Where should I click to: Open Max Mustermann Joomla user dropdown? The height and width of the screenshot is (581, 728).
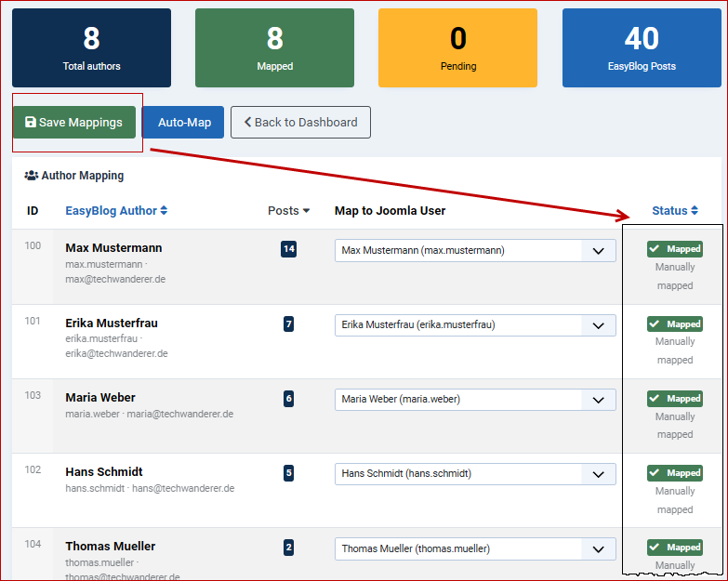point(475,250)
